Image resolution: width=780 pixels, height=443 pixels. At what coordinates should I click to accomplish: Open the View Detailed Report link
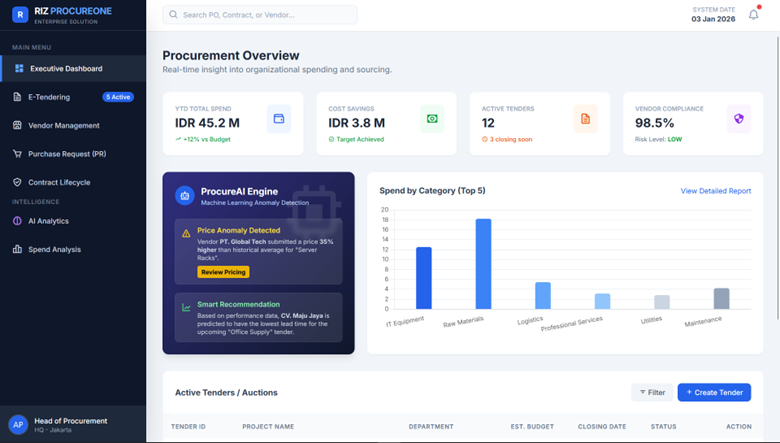coord(715,191)
